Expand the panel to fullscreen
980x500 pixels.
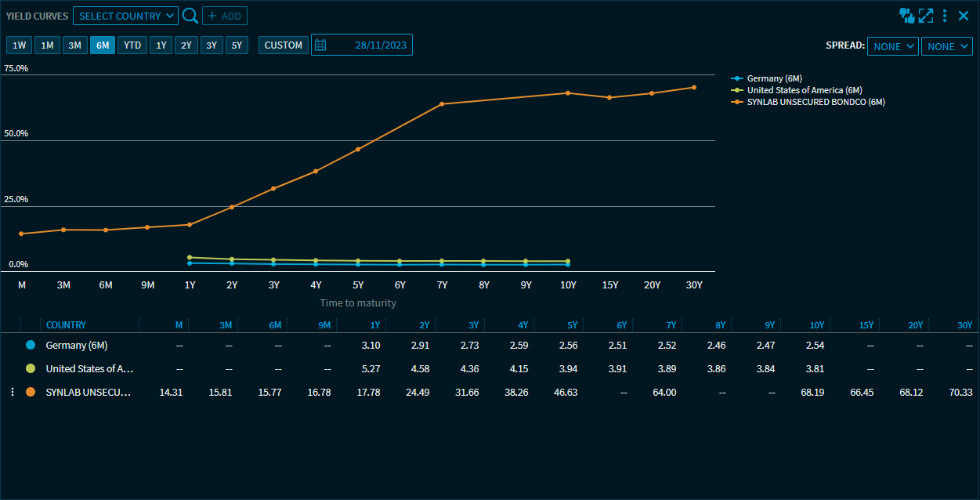click(926, 16)
